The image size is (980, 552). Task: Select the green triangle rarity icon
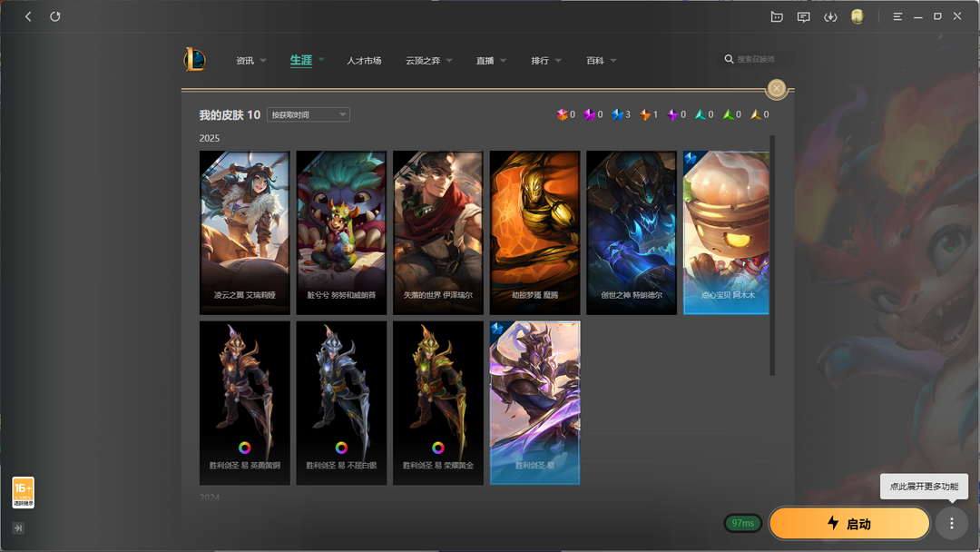[x=728, y=114]
